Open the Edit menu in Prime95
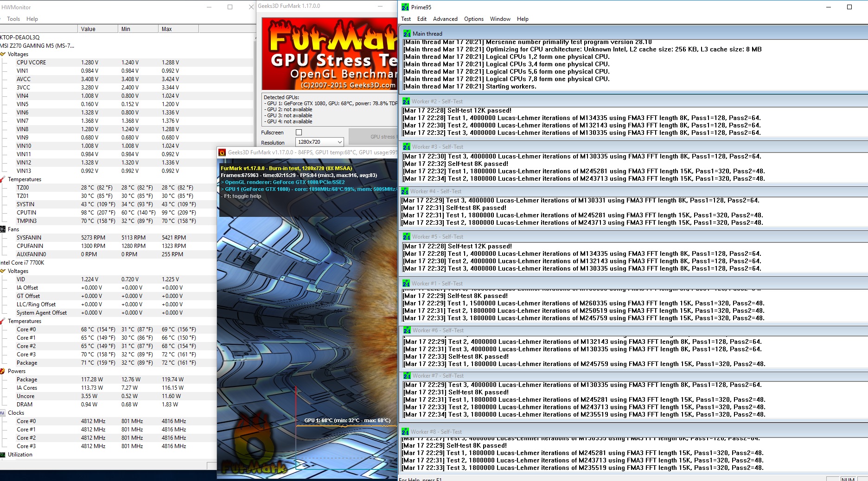 point(422,19)
